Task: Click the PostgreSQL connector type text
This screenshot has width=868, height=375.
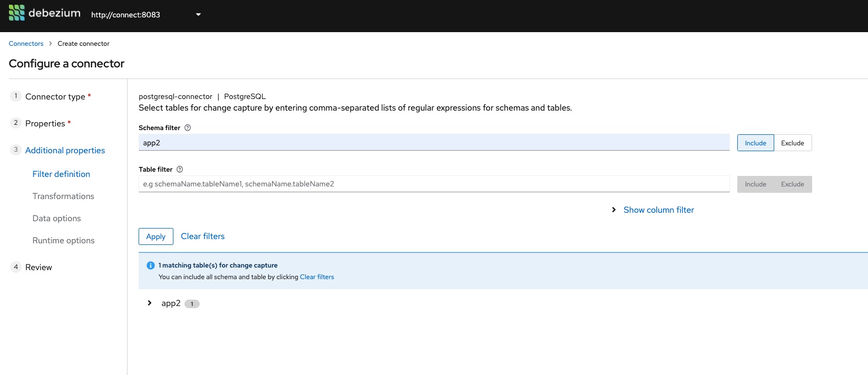Action: 245,96
